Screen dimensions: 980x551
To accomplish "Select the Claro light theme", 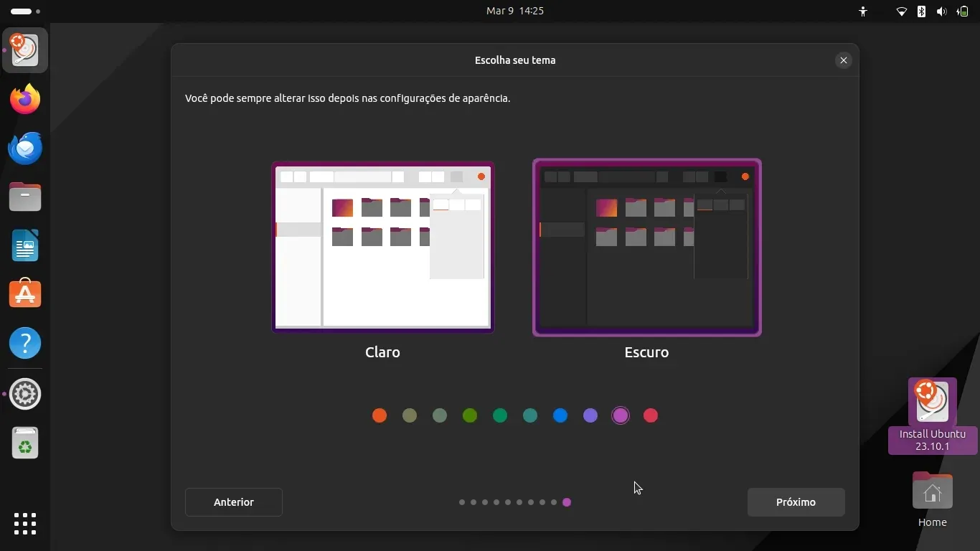I will click(382, 248).
